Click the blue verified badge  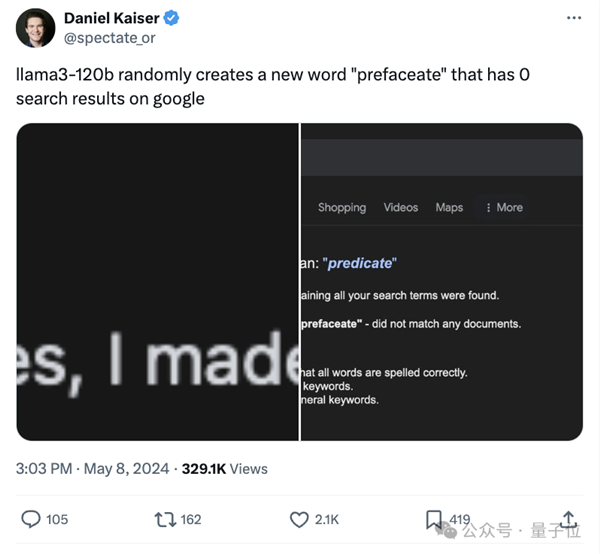tap(172, 18)
